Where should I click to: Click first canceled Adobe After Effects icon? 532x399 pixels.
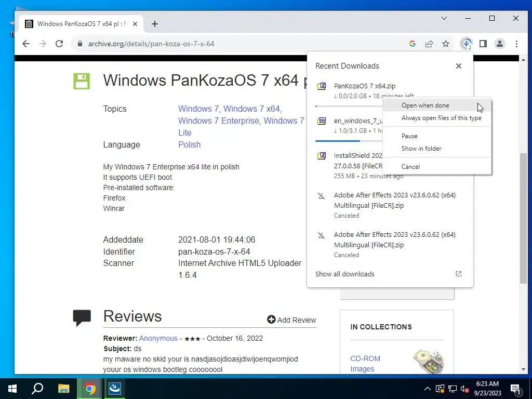[x=322, y=196]
